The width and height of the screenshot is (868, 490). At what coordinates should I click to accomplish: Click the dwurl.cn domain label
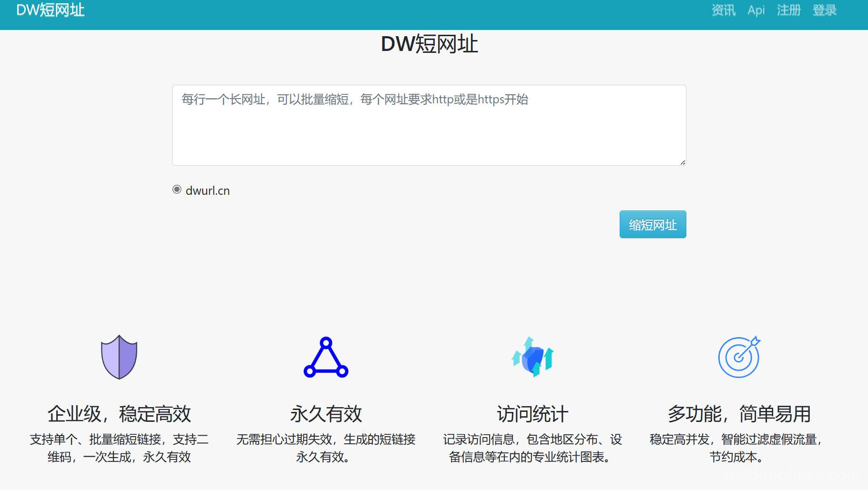tap(208, 190)
